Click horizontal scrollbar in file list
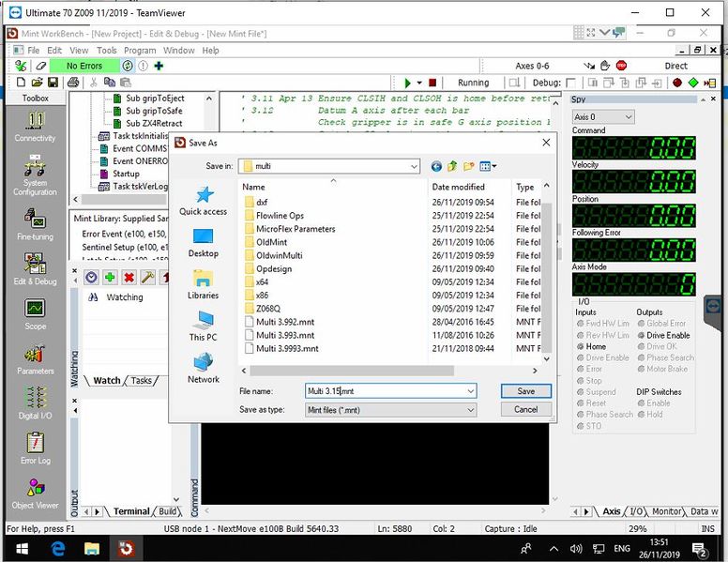 click(x=352, y=371)
